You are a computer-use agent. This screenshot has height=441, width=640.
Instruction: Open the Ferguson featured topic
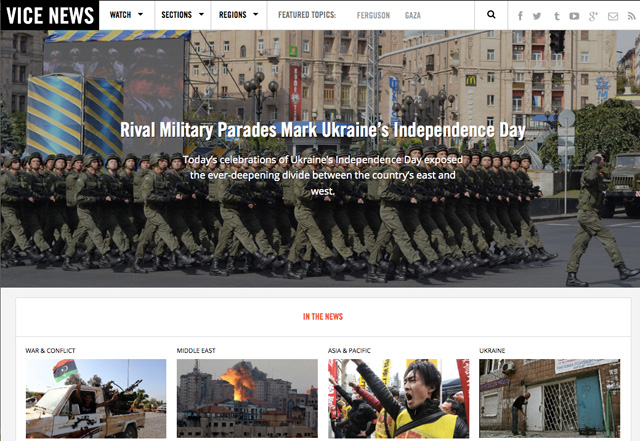point(373,16)
